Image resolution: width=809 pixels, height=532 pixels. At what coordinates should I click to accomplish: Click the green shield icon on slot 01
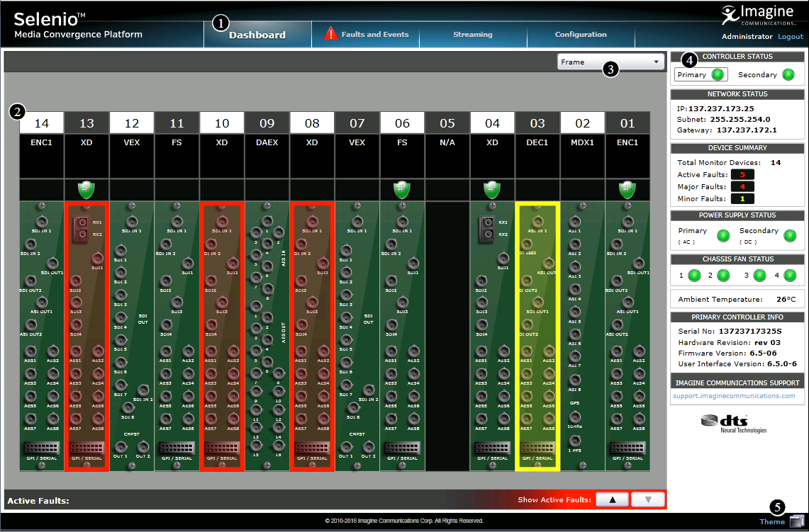pos(627,189)
